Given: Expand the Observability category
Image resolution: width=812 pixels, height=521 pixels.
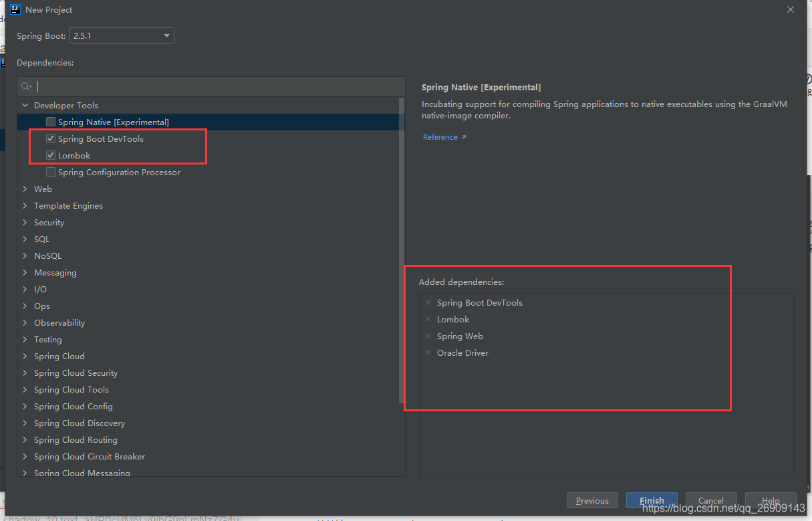Looking at the screenshot, I should (x=25, y=322).
